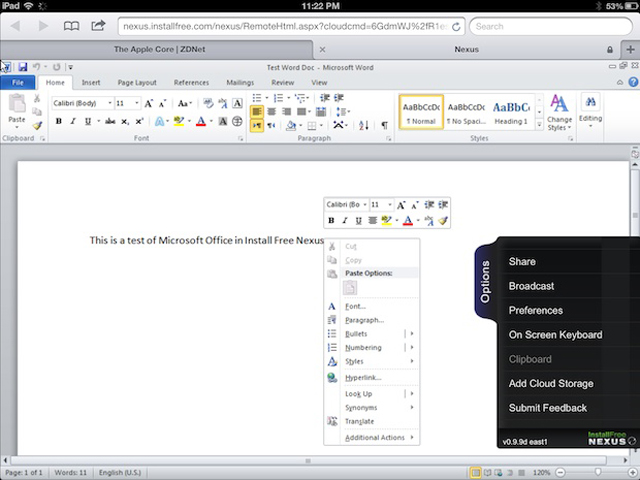
Task: Toggle Italic in the ribbon Font group
Action: tap(73, 121)
